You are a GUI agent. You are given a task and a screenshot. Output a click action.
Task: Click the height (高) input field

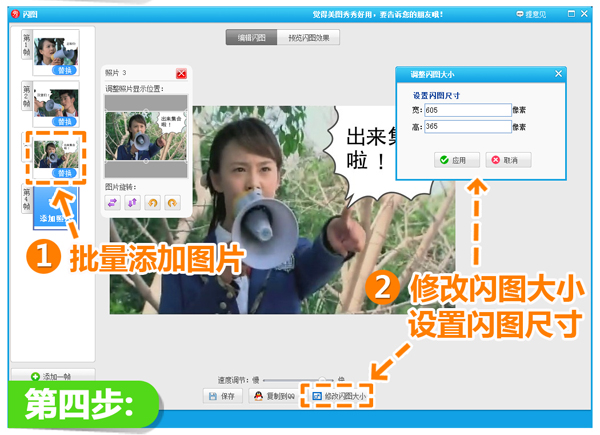[473, 127]
